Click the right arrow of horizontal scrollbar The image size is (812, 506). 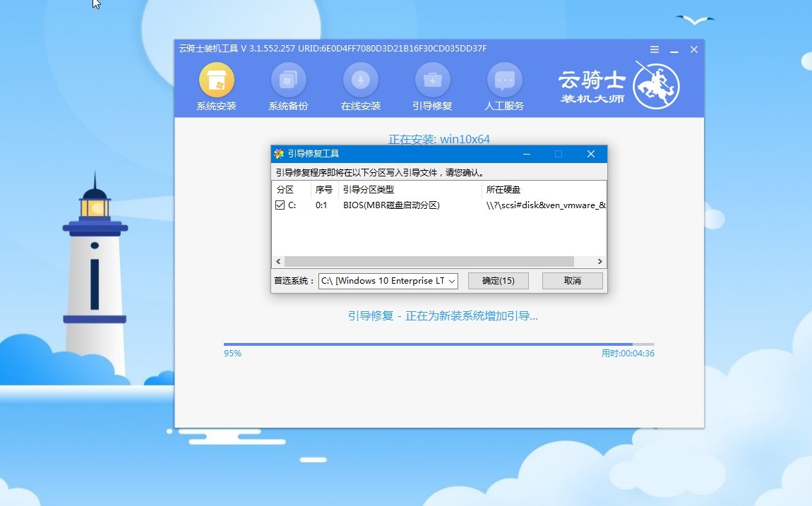[x=599, y=261]
